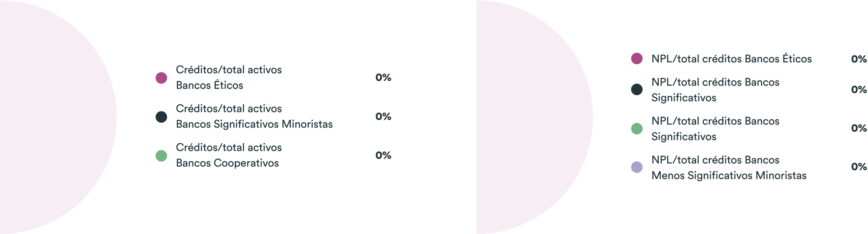Viewport: 868px width, 234px height.
Task: Select the NPL/total créditos Bancos Éticos label
Action: coord(731,59)
